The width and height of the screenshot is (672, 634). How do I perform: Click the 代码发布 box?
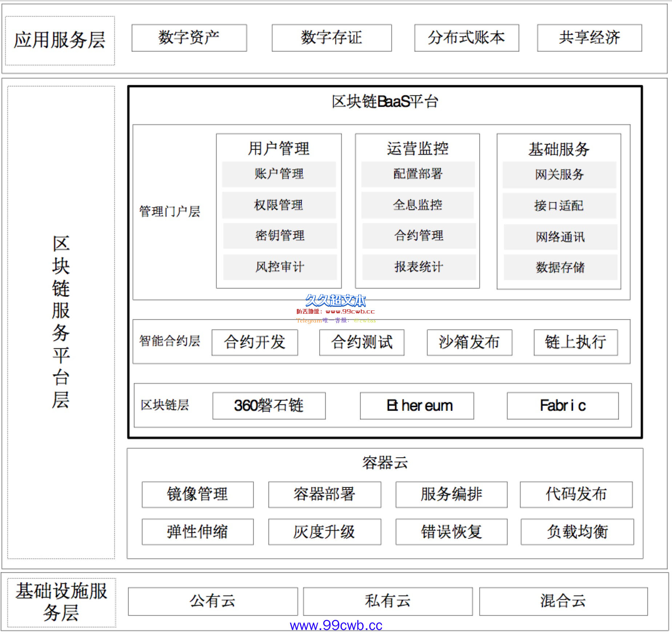576,494
